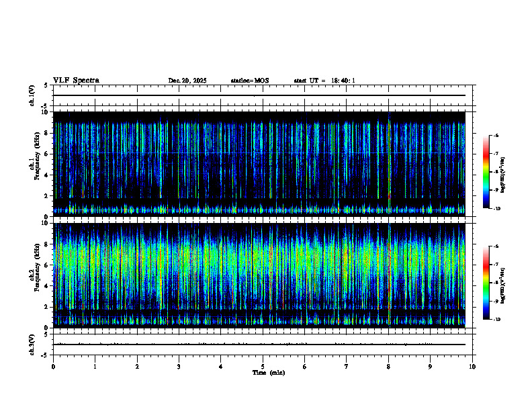This screenshot has width=532, height=411.
Task: Click the "10" tick on ch.1 frequency axis
Action: (44, 112)
